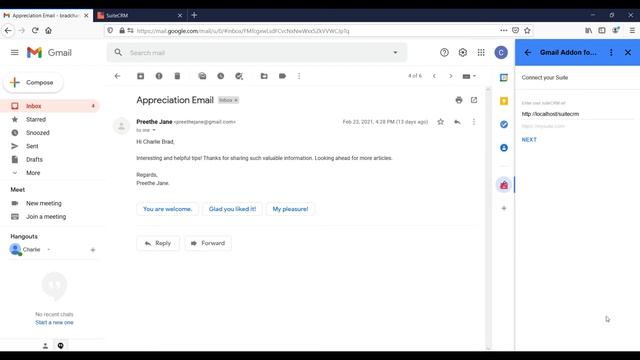
Task: Star the message from Preethe Jane
Action: click(440, 122)
